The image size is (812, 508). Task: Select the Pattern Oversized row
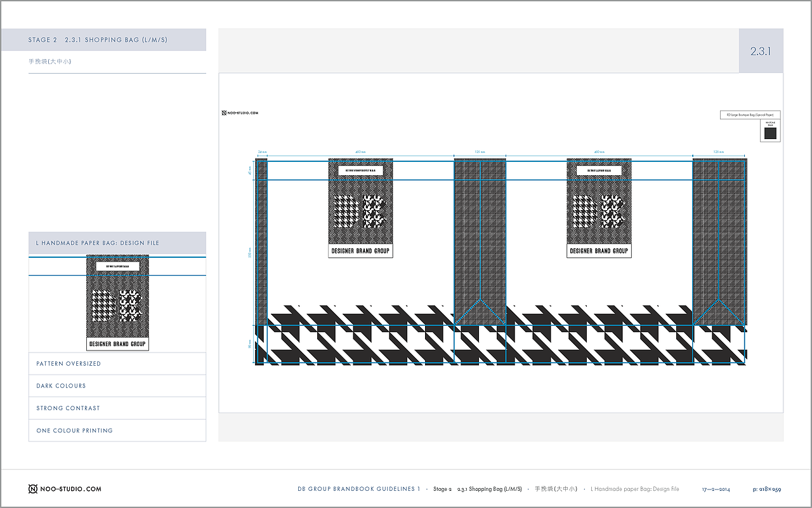coord(117,364)
